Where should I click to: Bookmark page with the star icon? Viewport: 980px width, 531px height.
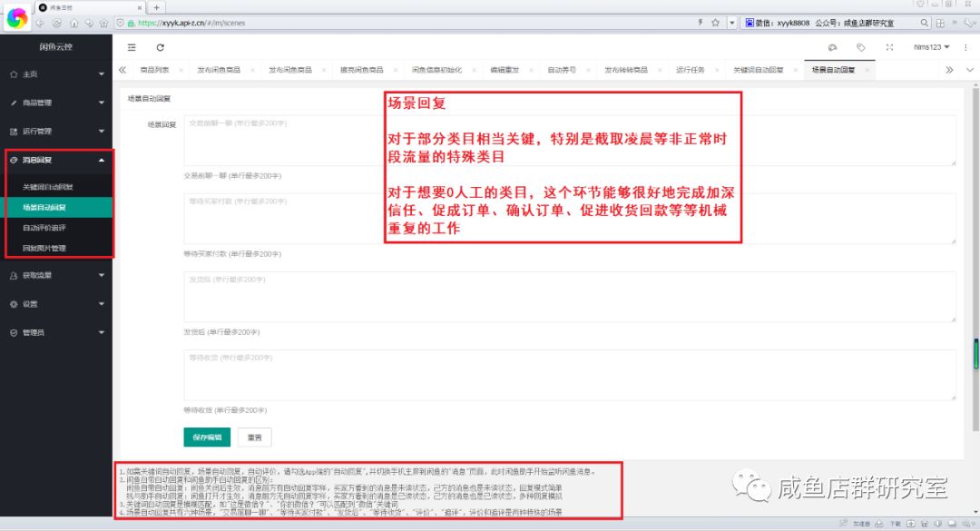click(715, 22)
